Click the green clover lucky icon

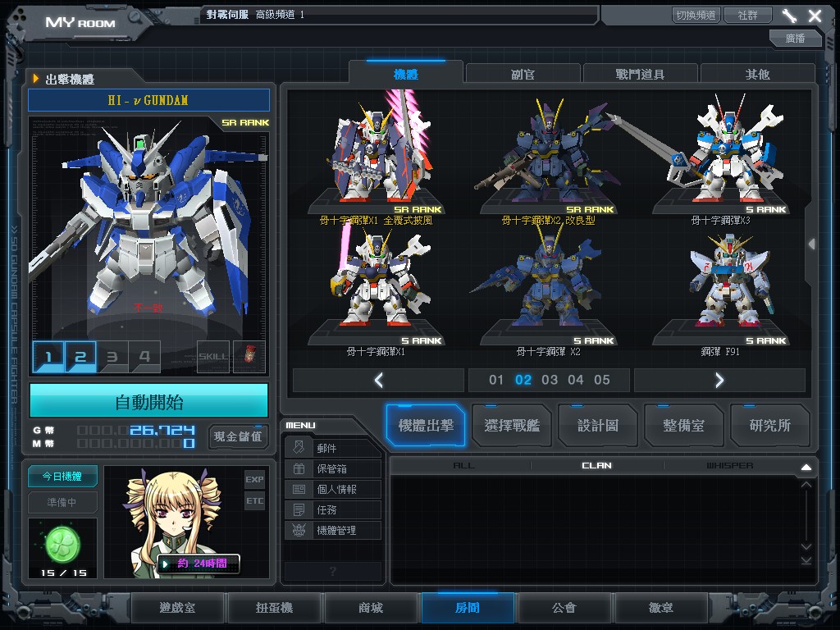click(x=62, y=542)
